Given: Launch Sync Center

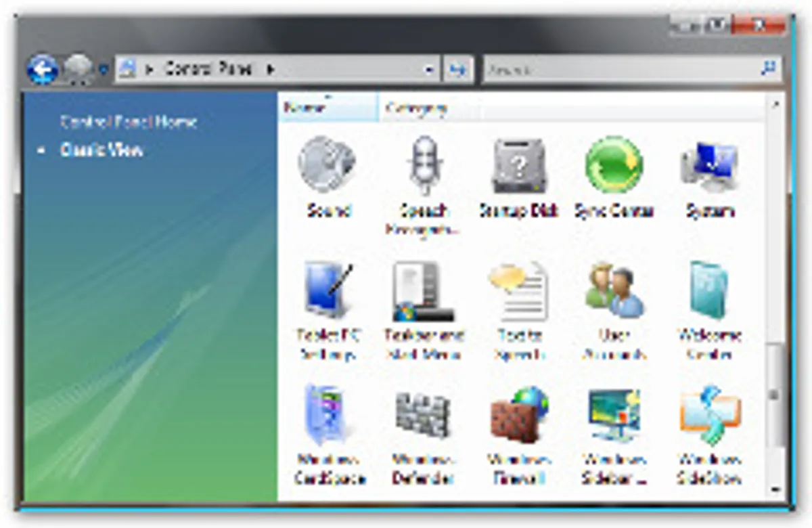Looking at the screenshot, I should 614,177.
